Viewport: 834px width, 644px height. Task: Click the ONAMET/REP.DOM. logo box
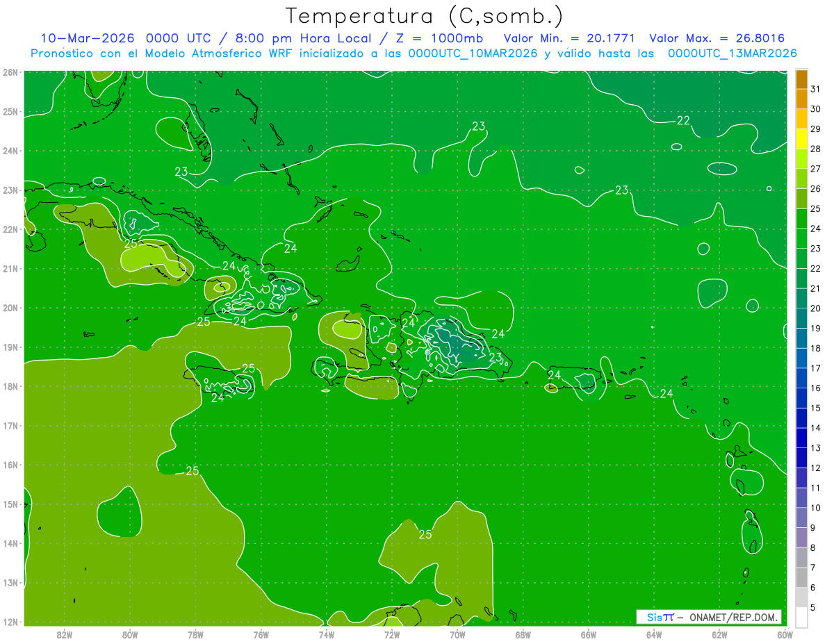(x=708, y=617)
